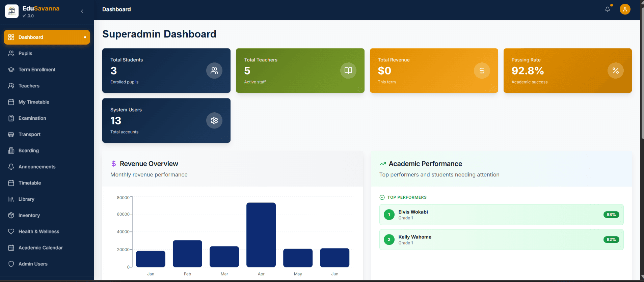
Task: Click the Passing Rate percent icon
Action: point(616,70)
